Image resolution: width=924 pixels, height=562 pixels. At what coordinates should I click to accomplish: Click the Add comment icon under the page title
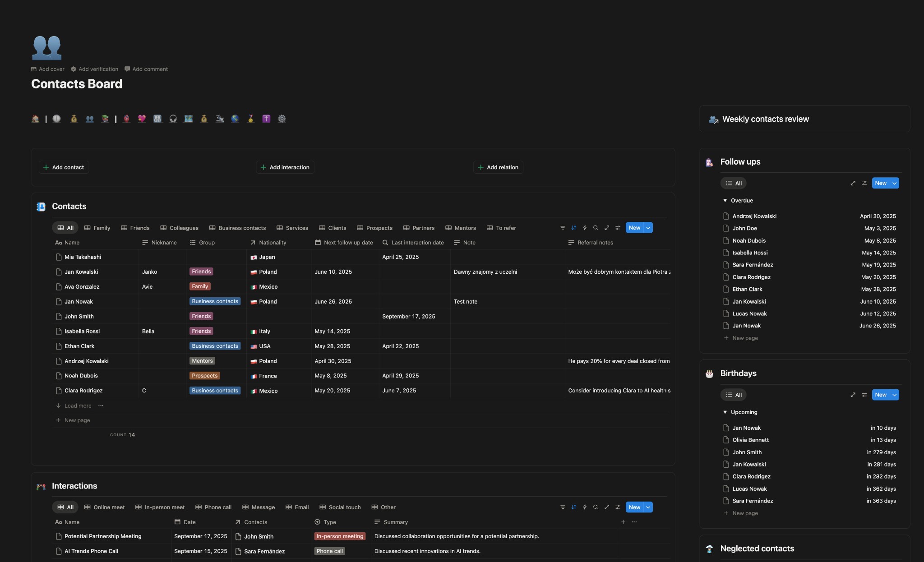click(127, 69)
